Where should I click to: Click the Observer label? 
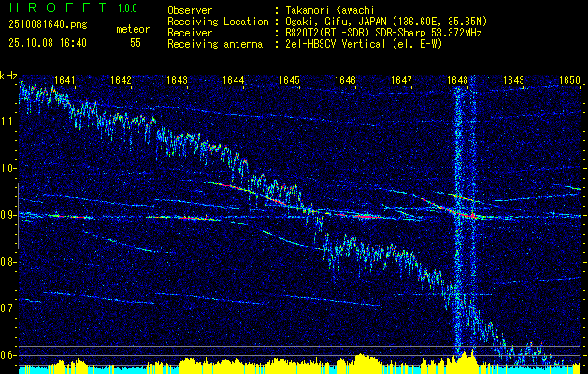[190, 10]
